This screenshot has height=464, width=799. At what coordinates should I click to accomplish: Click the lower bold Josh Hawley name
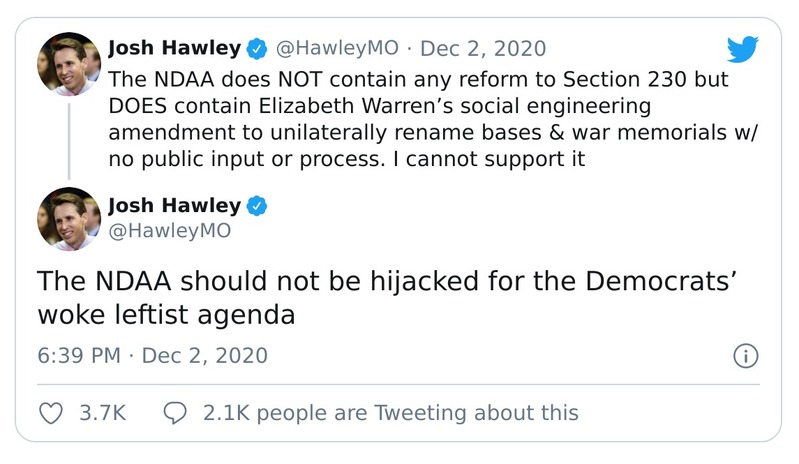pos(172,207)
